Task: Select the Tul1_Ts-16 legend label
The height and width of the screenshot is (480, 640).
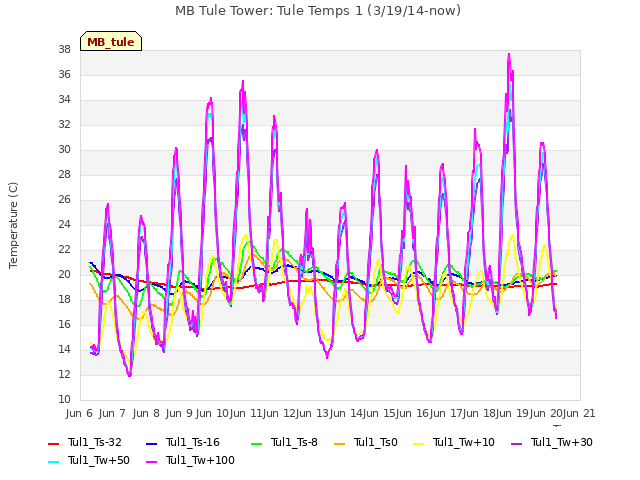Action: tap(193, 442)
